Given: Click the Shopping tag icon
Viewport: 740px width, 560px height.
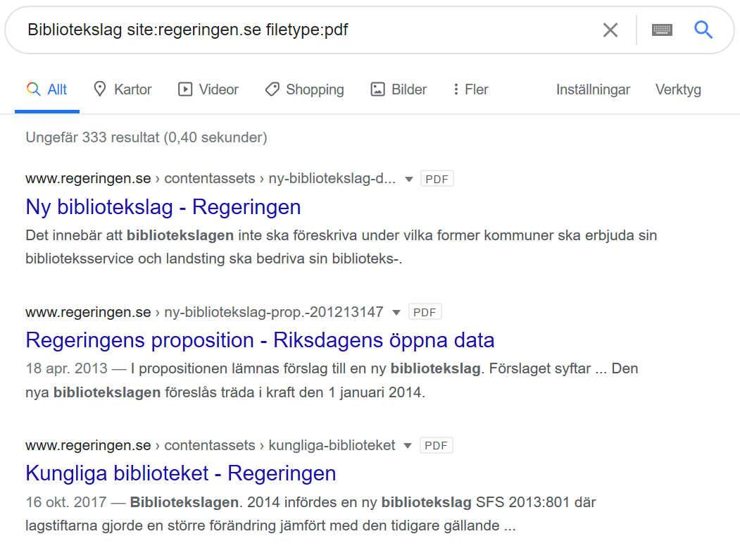Looking at the screenshot, I should [x=272, y=89].
